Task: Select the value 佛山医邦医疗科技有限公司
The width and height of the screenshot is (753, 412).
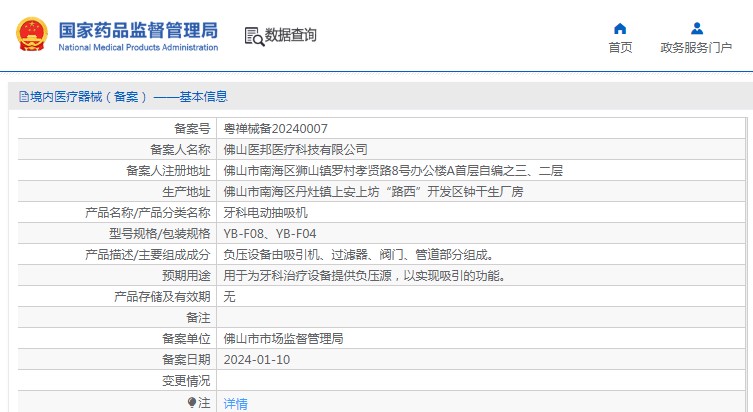Action: [x=295, y=150]
